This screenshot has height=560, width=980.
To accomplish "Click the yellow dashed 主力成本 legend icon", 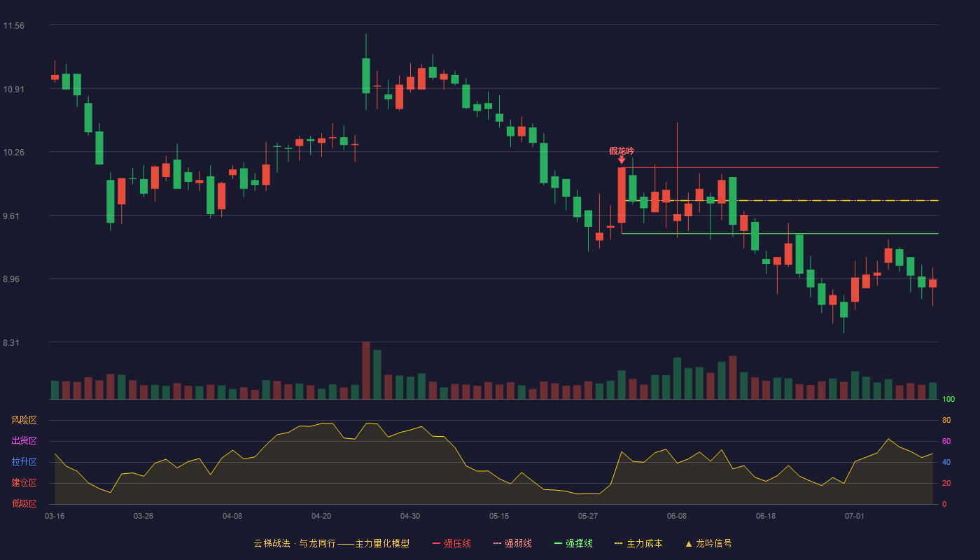I will coord(618,543).
